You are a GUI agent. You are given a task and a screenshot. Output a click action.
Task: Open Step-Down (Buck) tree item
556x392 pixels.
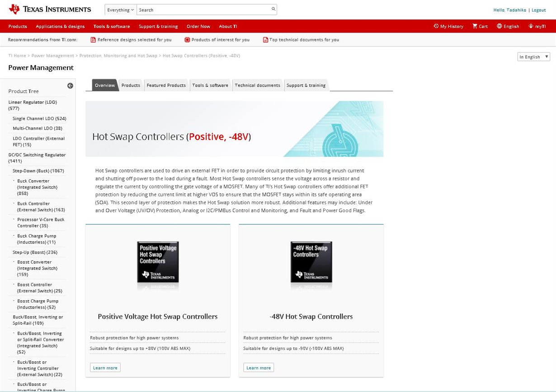point(38,171)
